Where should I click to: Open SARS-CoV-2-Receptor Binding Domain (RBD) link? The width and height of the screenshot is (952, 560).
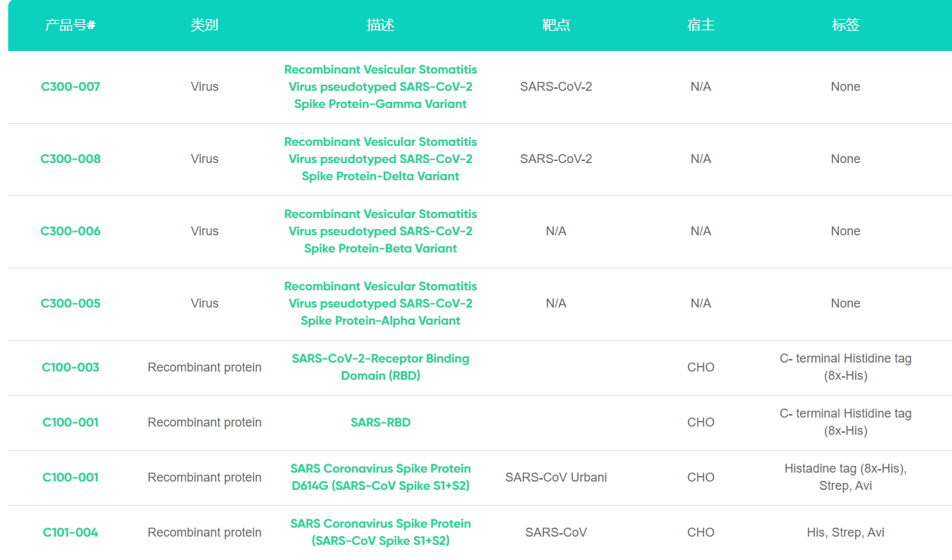[x=380, y=367]
